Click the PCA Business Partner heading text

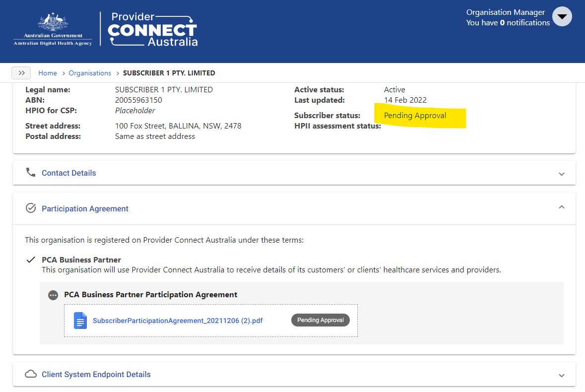click(x=81, y=260)
